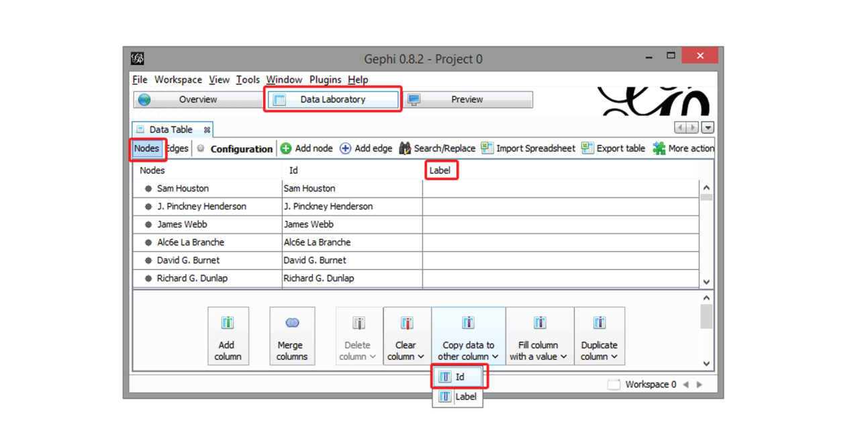Click the Merge columns icon
The height and width of the screenshot is (423, 868).
(292, 323)
